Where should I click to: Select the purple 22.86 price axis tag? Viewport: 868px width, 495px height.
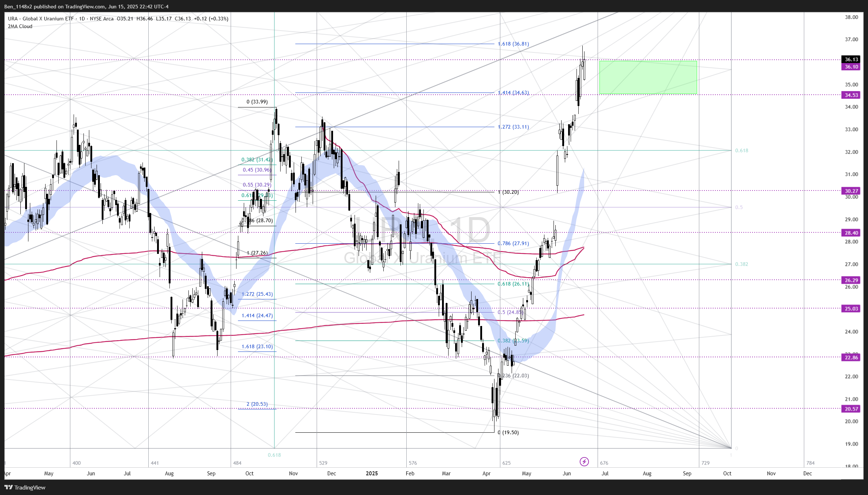click(851, 358)
